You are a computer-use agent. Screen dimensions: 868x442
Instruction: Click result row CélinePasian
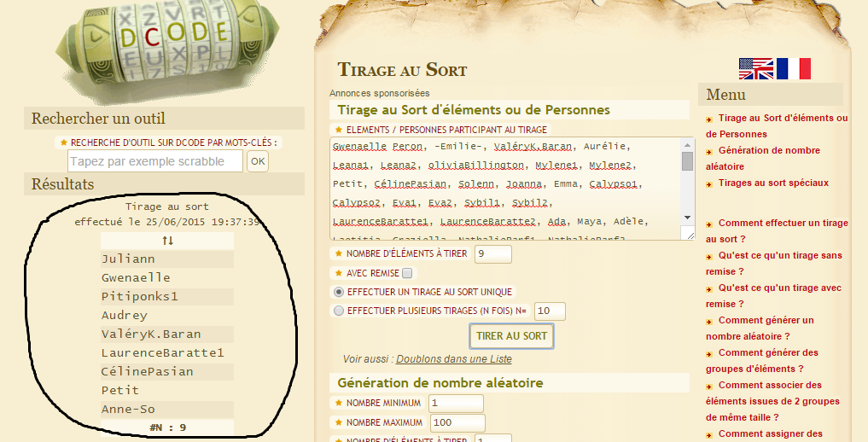[167, 372]
